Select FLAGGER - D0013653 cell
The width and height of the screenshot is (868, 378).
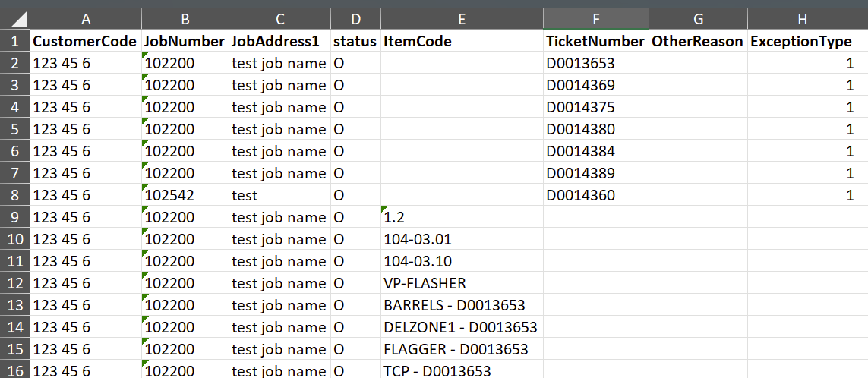coord(462,349)
